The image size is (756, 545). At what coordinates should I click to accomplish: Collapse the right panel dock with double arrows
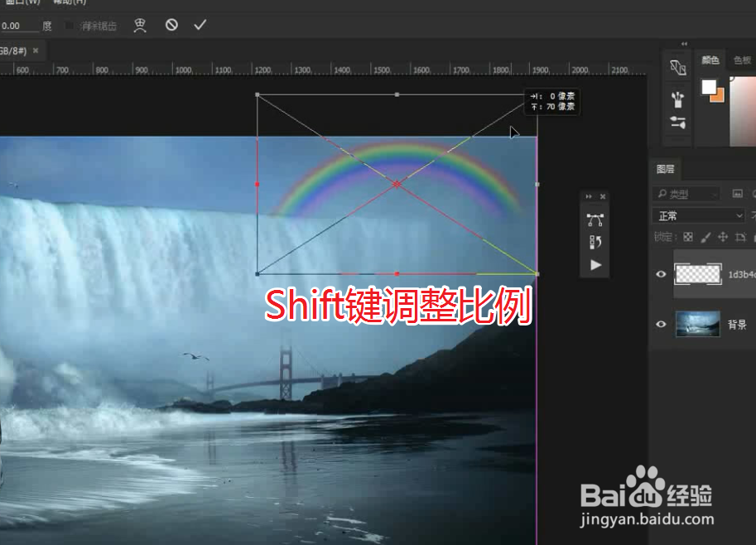point(684,44)
